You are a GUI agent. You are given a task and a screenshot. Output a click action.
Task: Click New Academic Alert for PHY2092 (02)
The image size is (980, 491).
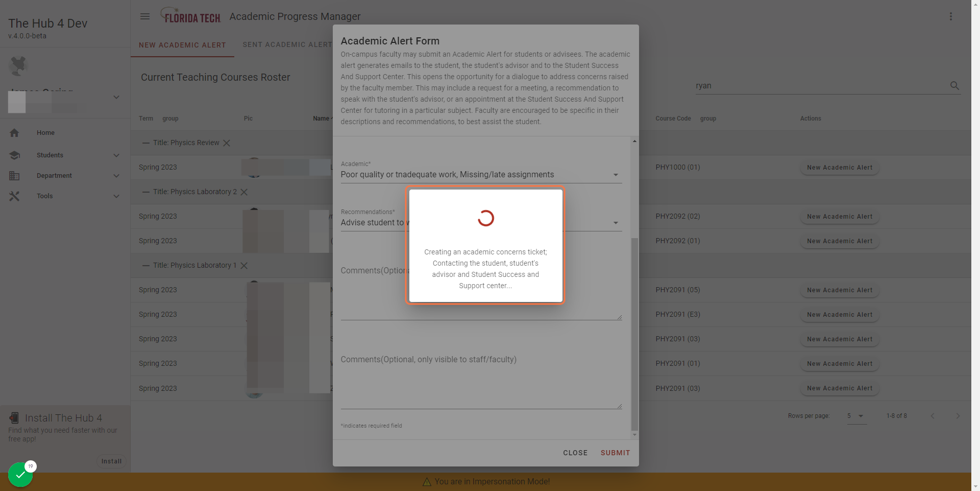[x=840, y=217]
